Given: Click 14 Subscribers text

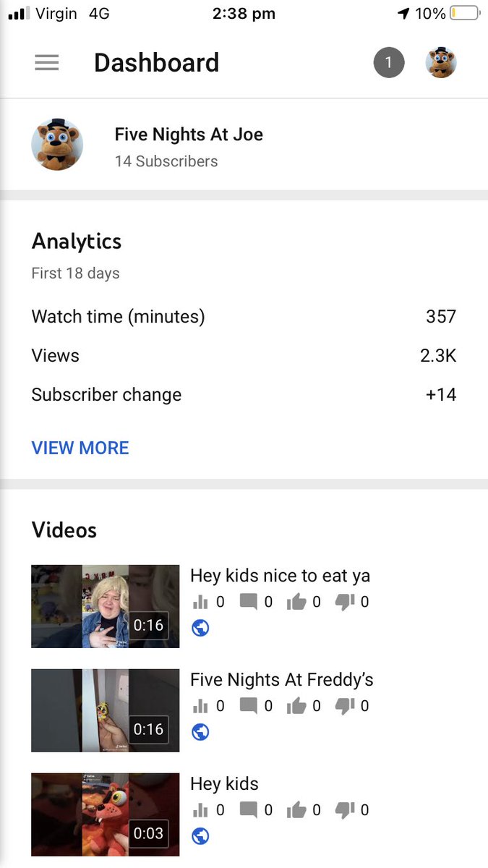Looking at the screenshot, I should point(166,161).
